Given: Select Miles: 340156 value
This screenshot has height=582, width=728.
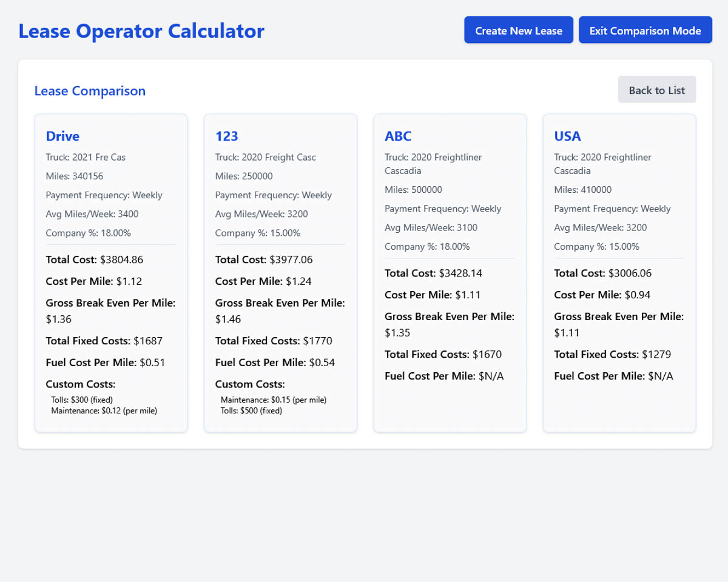Looking at the screenshot, I should pos(74,176).
